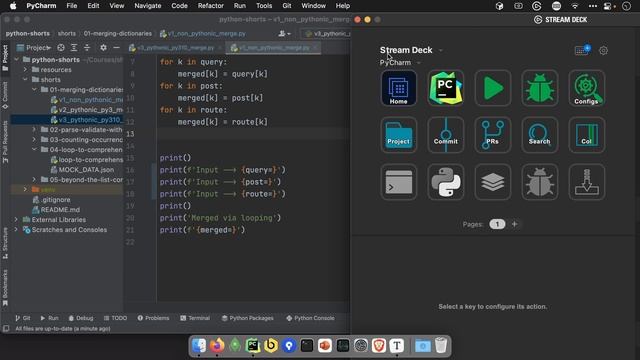Expand the 02-parse-validate-with folder
The image size is (640, 360).
click(34, 130)
